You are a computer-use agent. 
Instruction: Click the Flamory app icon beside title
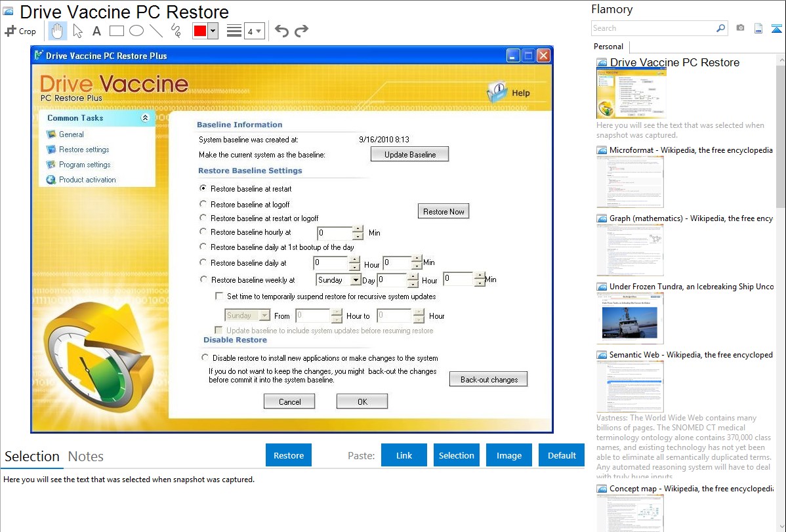[8, 12]
